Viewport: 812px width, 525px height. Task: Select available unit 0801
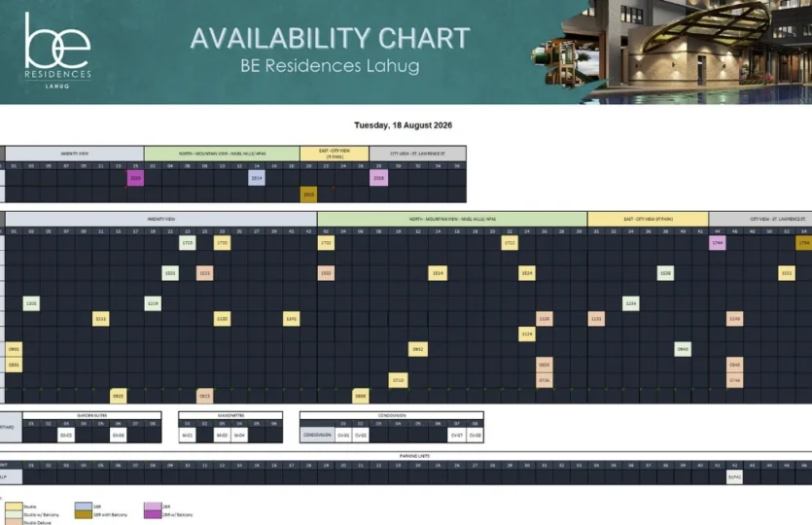[x=14, y=365]
